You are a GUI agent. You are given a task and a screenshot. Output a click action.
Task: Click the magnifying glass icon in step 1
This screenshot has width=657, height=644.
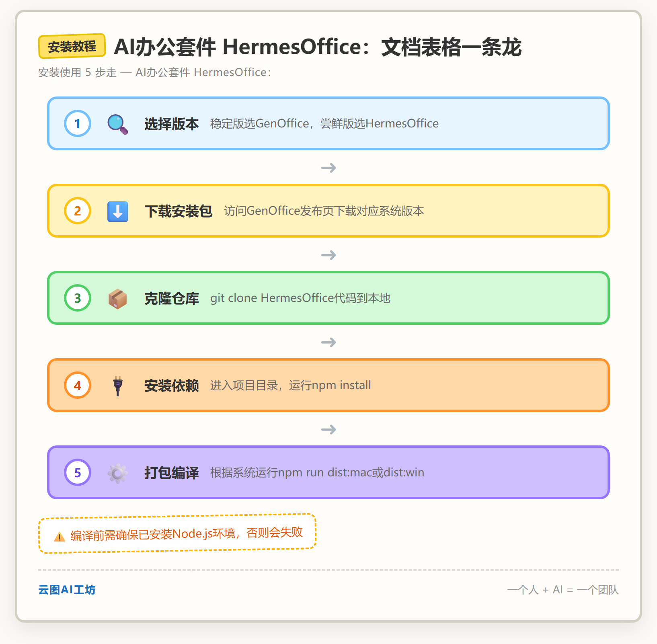click(x=118, y=124)
